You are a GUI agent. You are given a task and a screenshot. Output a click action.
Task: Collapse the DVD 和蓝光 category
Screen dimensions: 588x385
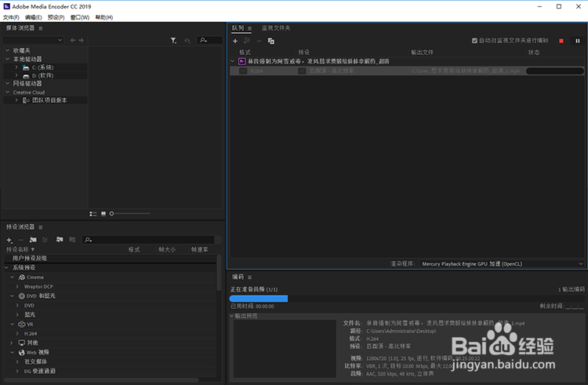coord(12,296)
